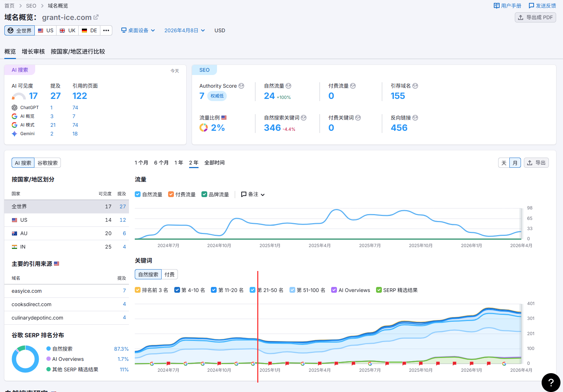Open external link icon beside grant-ice.com
This screenshot has height=392, width=563.
pos(96,17)
